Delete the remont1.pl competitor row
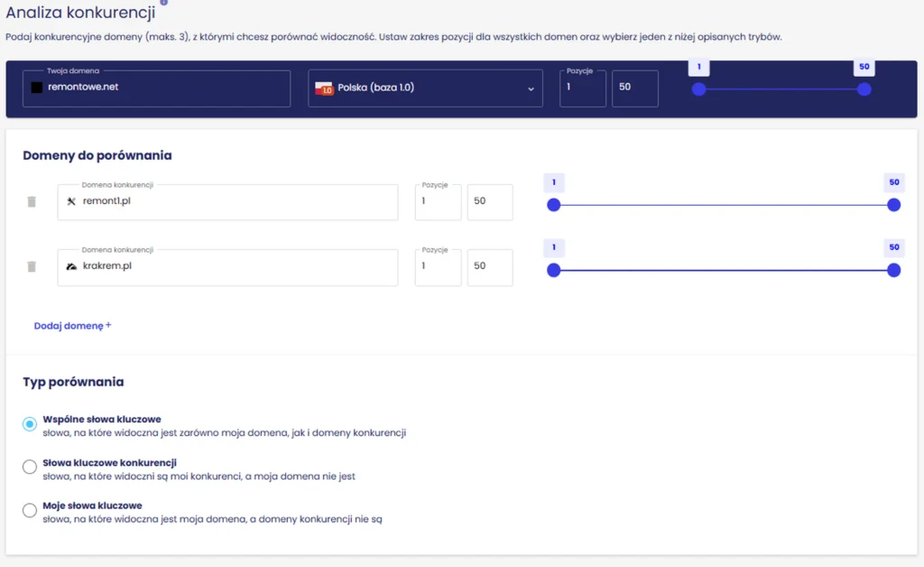The height and width of the screenshot is (567, 924). pyautogui.click(x=32, y=201)
